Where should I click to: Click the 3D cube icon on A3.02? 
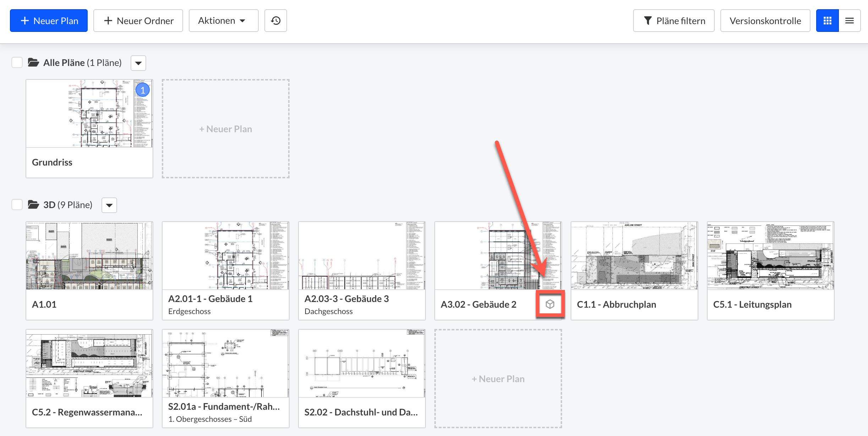[x=550, y=304]
